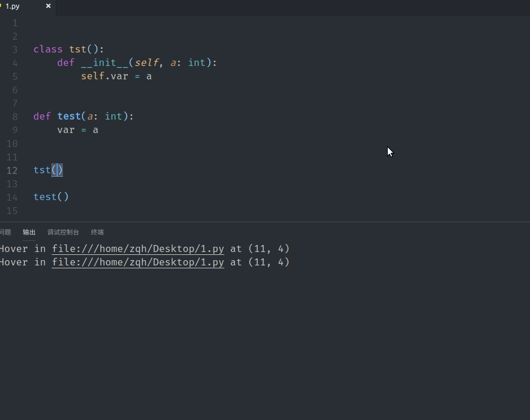Click line number 8 in the gutter
Image resolution: width=530 pixels, height=420 pixels.
click(15, 117)
